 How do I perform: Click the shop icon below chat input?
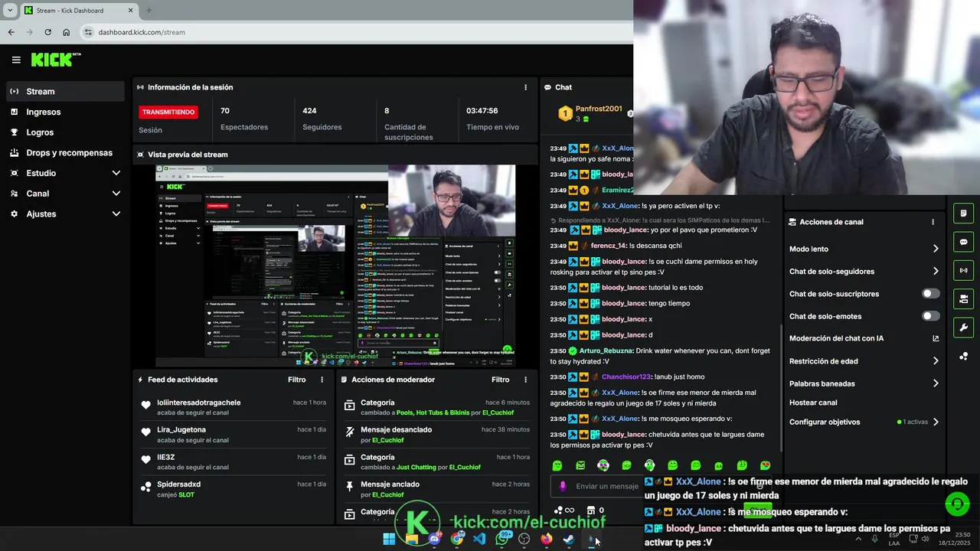[590, 510]
